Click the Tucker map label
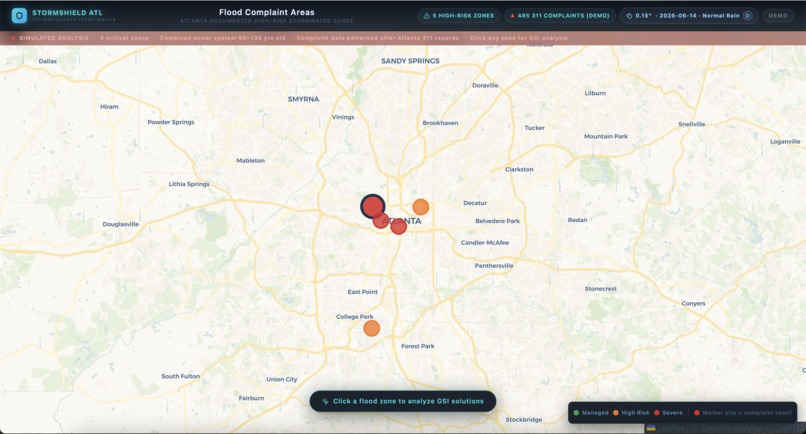The height and width of the screenshot is (434, 806). 535,128
